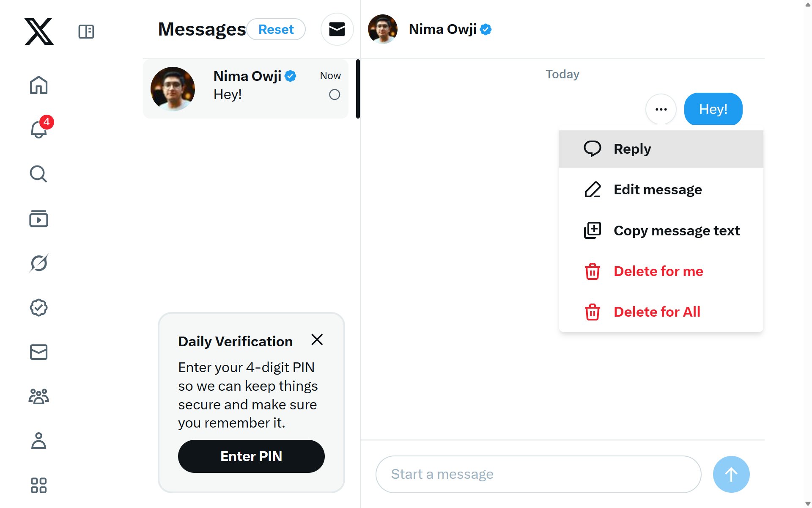Open the Grok slashed-circle icon
The height and width of the screenshot is (508, 812).
pyautogui.click(x=38, y=263)
